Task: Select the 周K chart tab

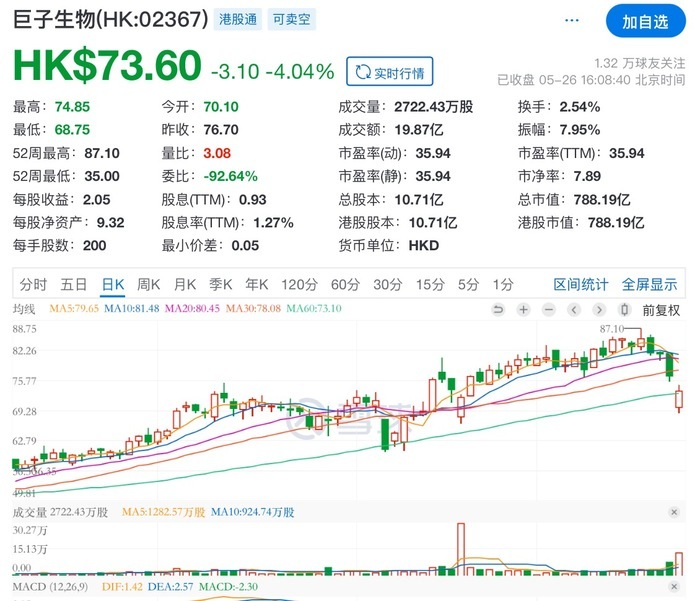Action: [x=149, y=284]
